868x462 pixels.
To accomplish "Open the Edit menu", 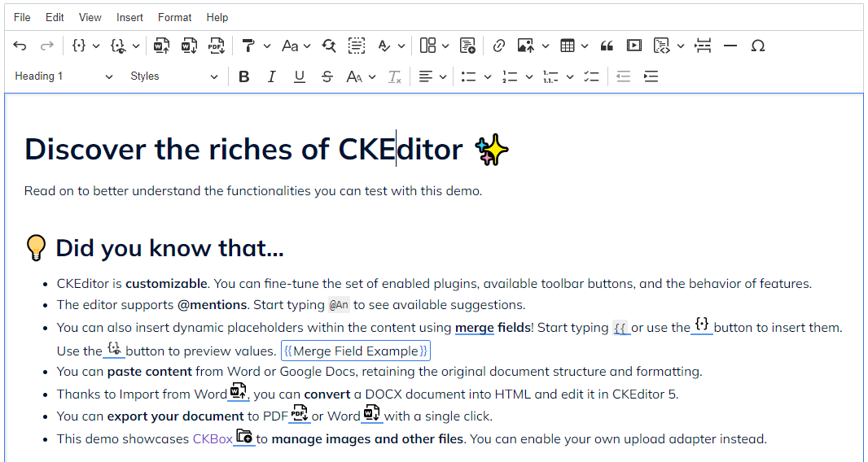I will point(55,18).
